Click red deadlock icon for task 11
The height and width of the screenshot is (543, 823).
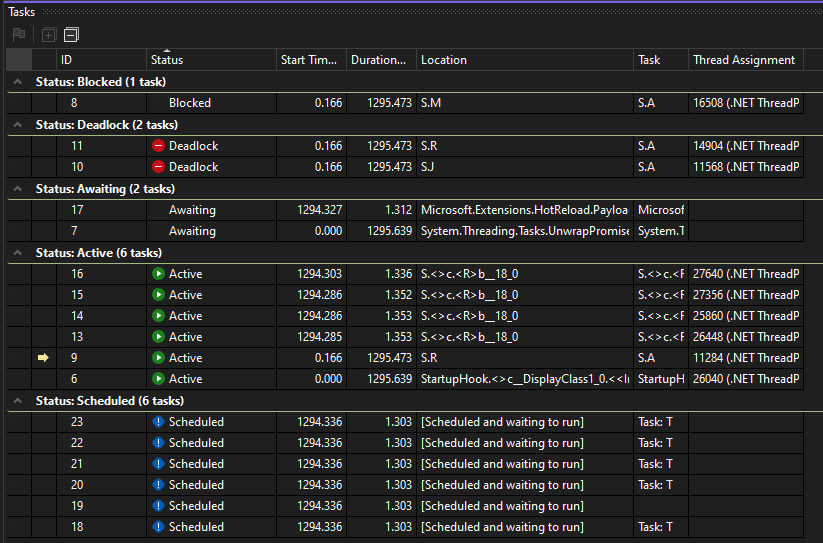click(x=159, y=146)
